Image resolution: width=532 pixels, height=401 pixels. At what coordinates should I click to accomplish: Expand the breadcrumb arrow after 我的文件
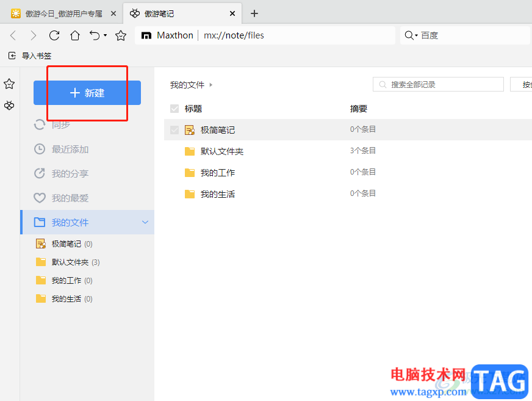(210, 85)
